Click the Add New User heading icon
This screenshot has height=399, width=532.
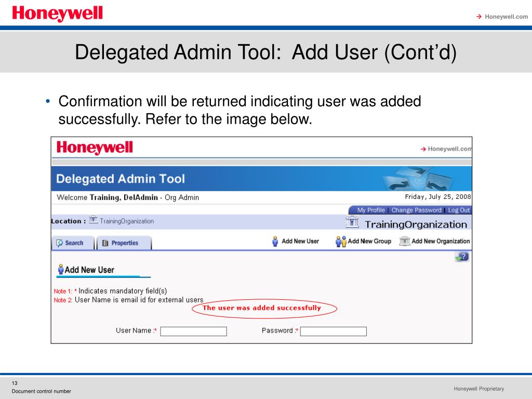[61, 270]
